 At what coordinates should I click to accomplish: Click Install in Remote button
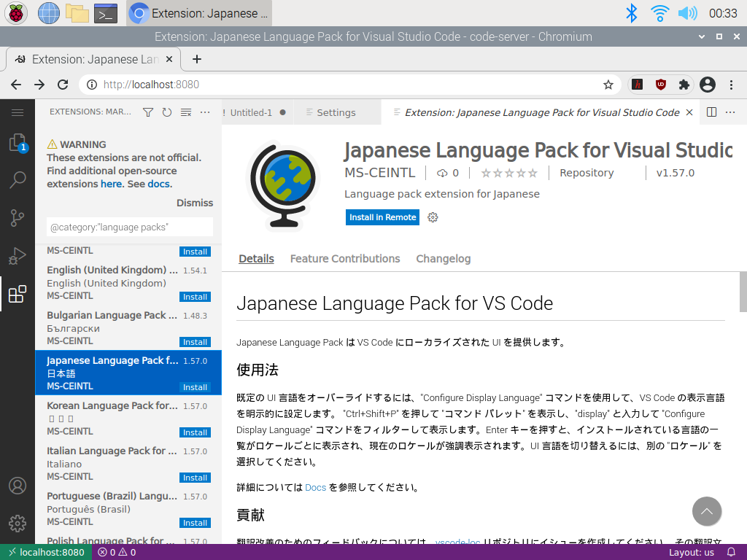(x=382, y=217)
